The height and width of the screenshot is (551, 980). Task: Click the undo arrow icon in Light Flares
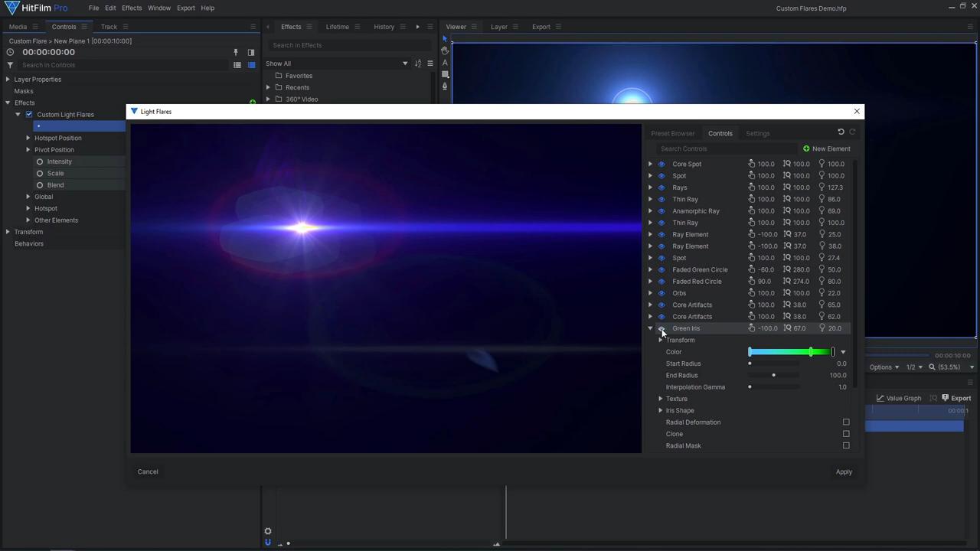(841, 132)
